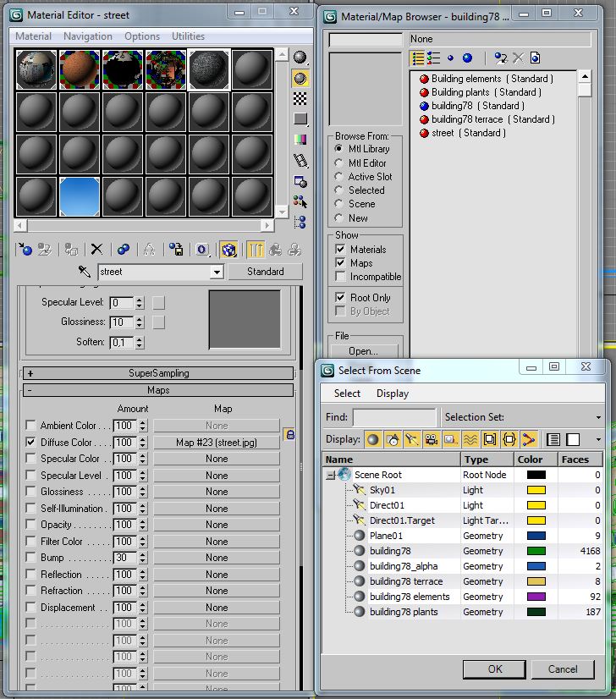Click Reset Map/Mtl X icon
This screenshot has width=616, height=699.
96,249
